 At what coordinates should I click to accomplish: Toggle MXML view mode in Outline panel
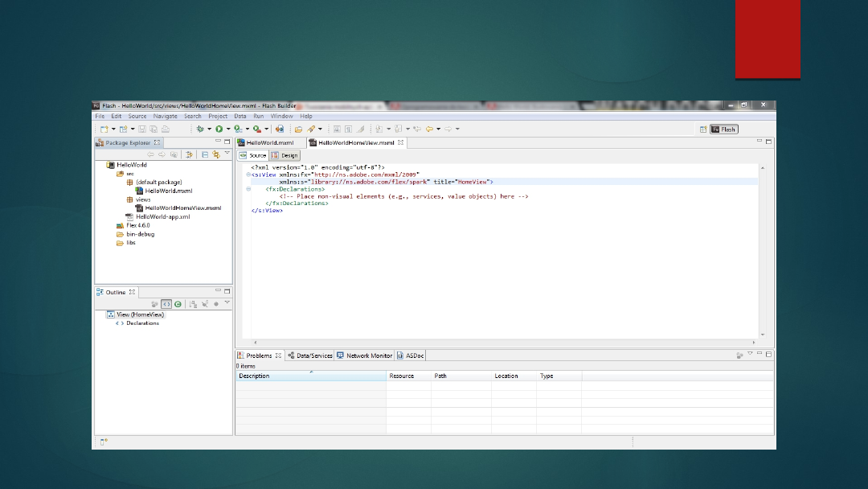[166, 304]
